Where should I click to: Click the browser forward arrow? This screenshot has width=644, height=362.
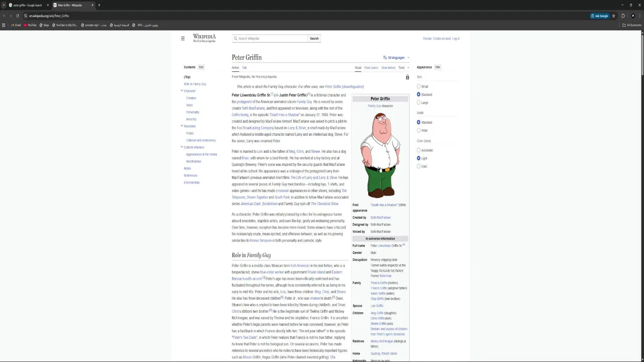tap(11, 16)
